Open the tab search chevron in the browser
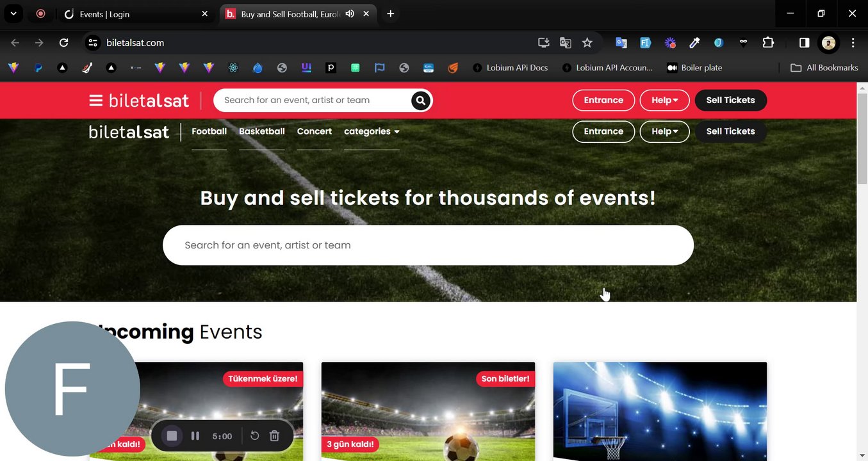 coord(13,13)
